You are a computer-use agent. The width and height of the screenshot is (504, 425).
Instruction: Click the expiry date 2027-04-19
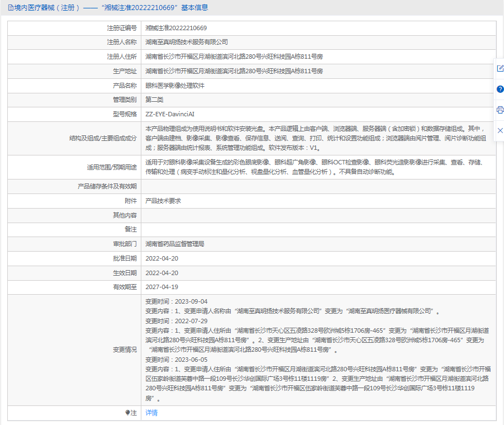coord(161,287)
